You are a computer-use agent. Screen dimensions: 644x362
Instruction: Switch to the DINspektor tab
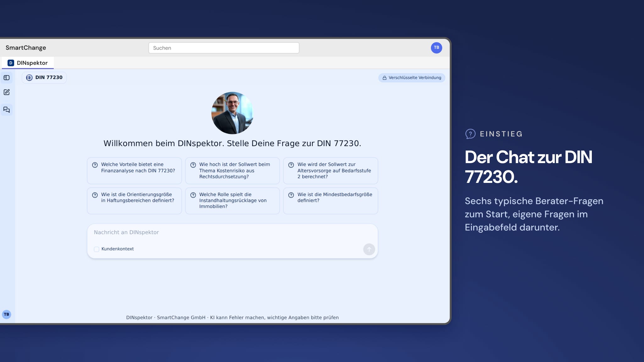click(x=28, y=63)
